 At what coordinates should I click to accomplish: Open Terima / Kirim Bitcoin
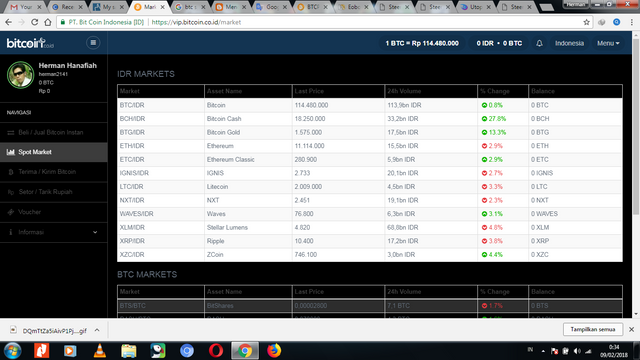click(x=53, y=172)
